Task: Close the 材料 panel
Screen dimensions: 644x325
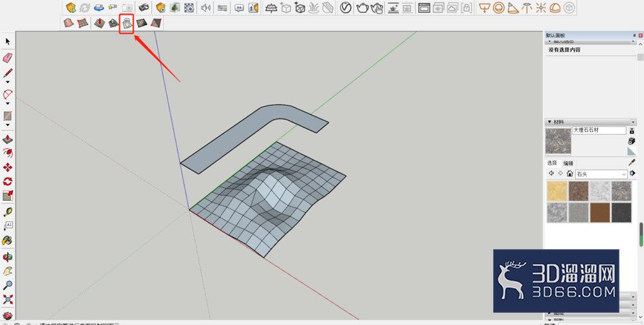Action: [x=633, y=122]
